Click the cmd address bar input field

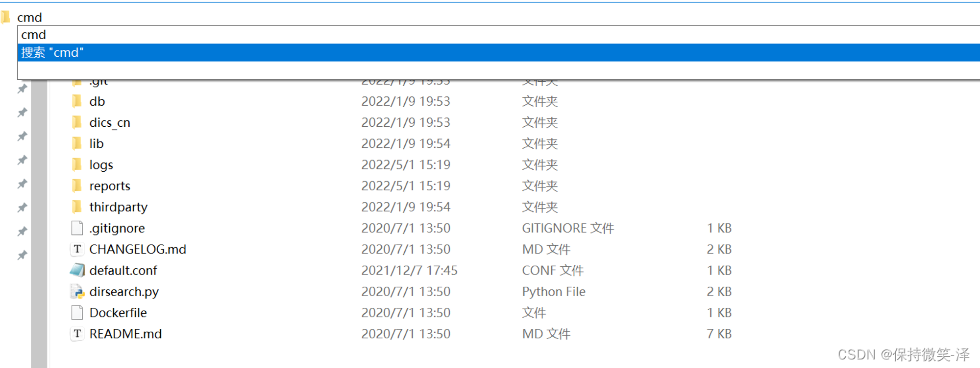tap(497, 17)
